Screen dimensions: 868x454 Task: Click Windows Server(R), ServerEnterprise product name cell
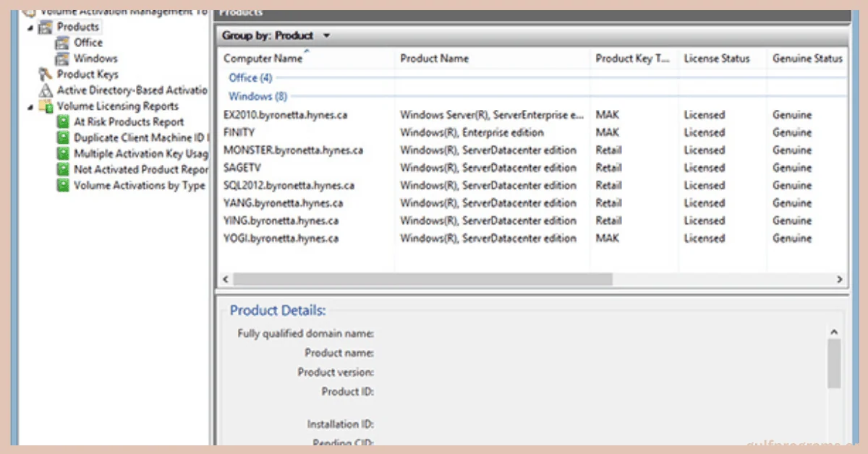click(x=492, y=115)
